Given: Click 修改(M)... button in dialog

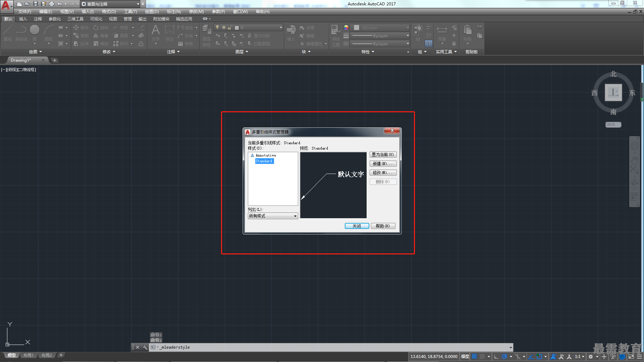Looking at the screenshot, I should [x=383, y=173].
